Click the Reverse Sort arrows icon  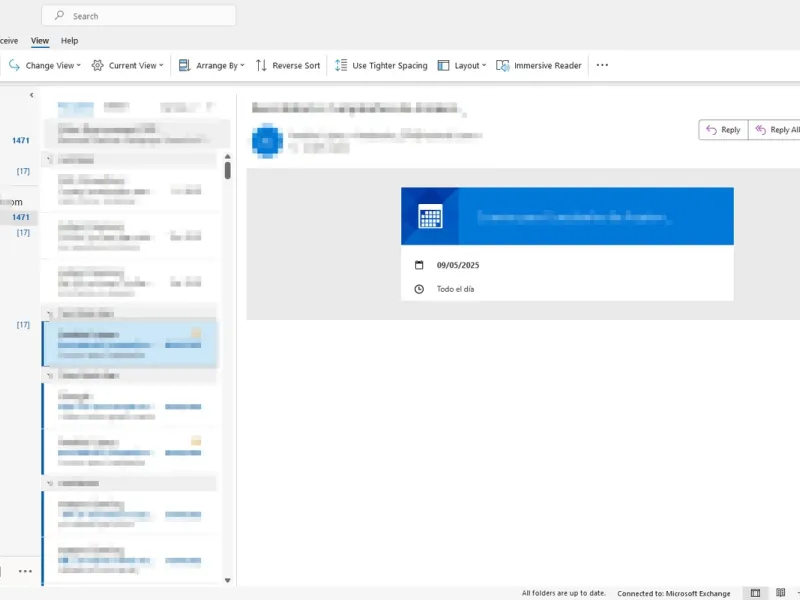[x=261, y=65]
